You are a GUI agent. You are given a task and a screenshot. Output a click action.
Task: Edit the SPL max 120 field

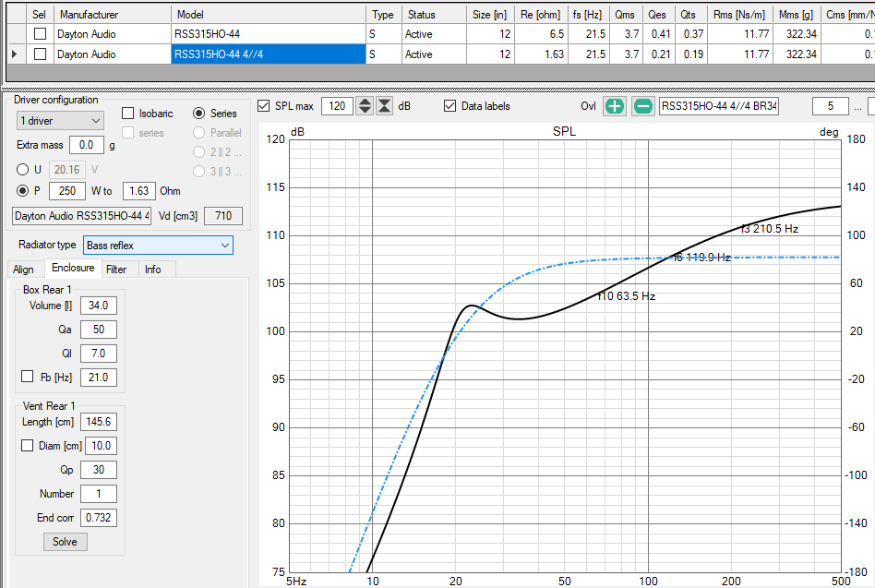click(337, 106)
